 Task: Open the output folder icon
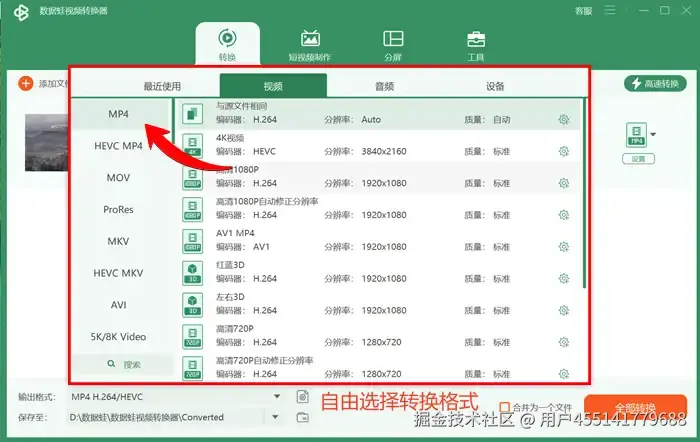[x=303, y=417]
